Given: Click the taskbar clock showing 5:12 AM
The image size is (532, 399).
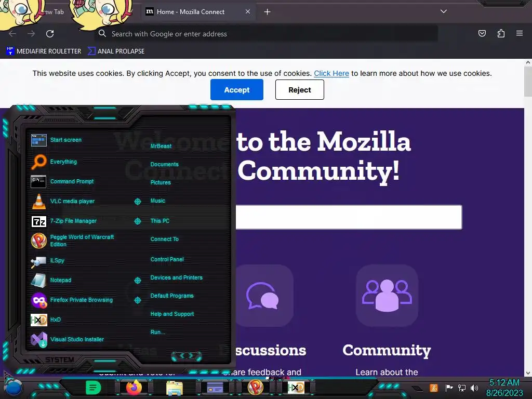Looking at the screenshot, I should coord(504,388).
